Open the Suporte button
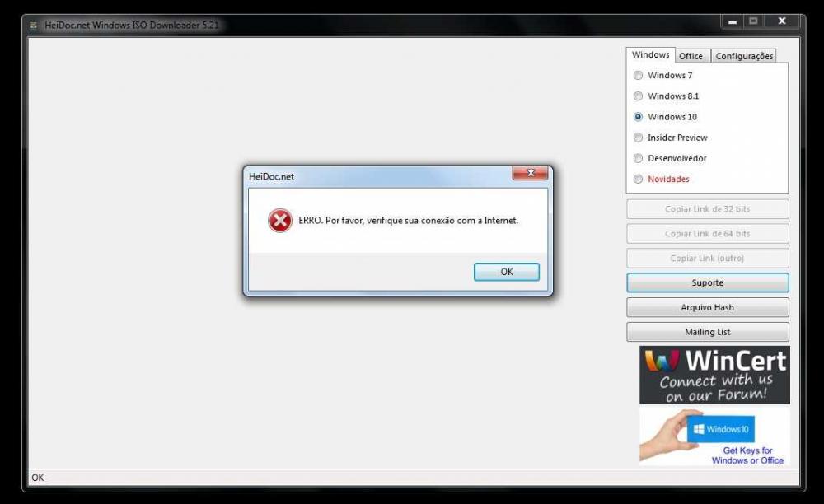The height and width of the screenshot is (504, 824). [x=707, y=282]
